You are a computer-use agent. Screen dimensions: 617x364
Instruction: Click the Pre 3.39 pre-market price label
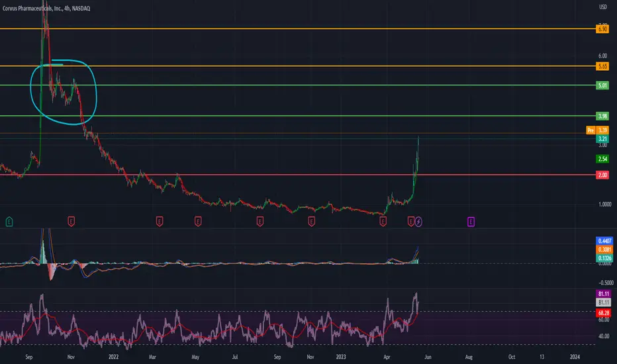(x=597, y=130)
